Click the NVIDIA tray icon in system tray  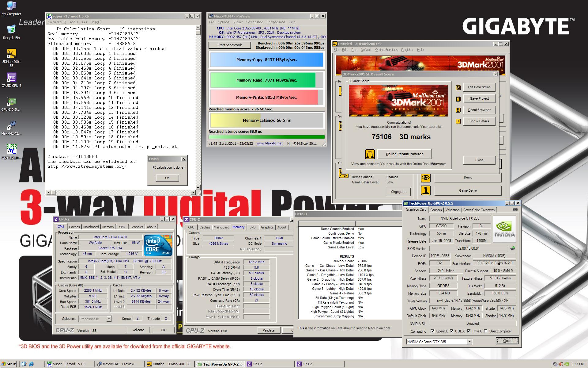(x=567, y=364)
